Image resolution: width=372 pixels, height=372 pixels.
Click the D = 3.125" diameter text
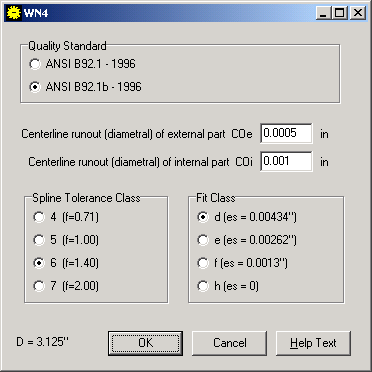pos(42,342)
